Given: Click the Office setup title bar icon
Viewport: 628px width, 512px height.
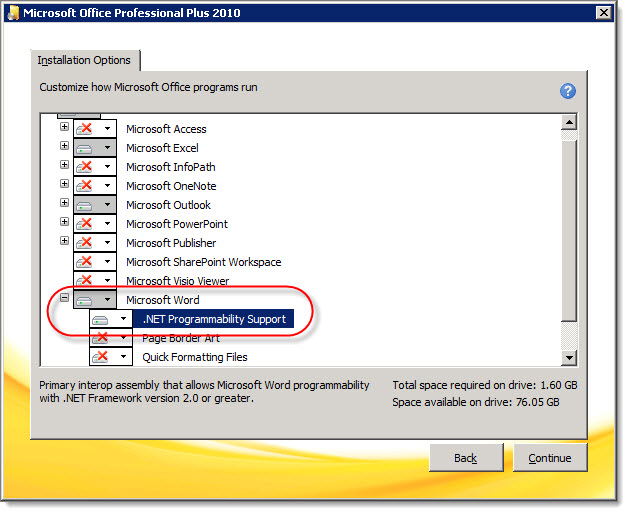Looking at the screenshot, I should click(x=13, y=13).
